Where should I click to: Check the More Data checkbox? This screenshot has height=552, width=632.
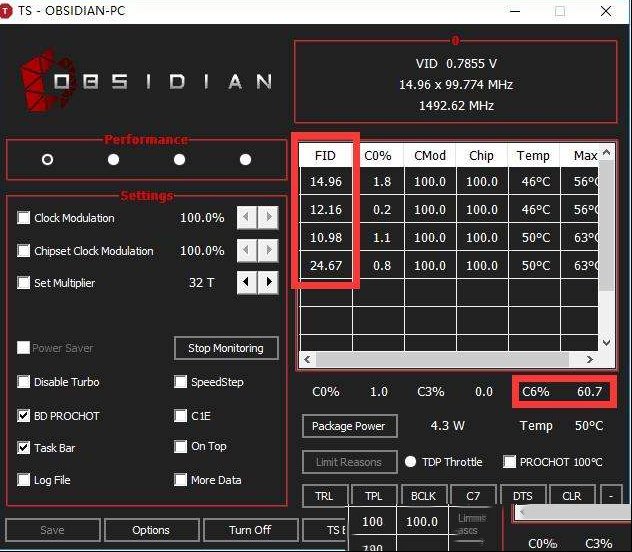pos(180,480)
